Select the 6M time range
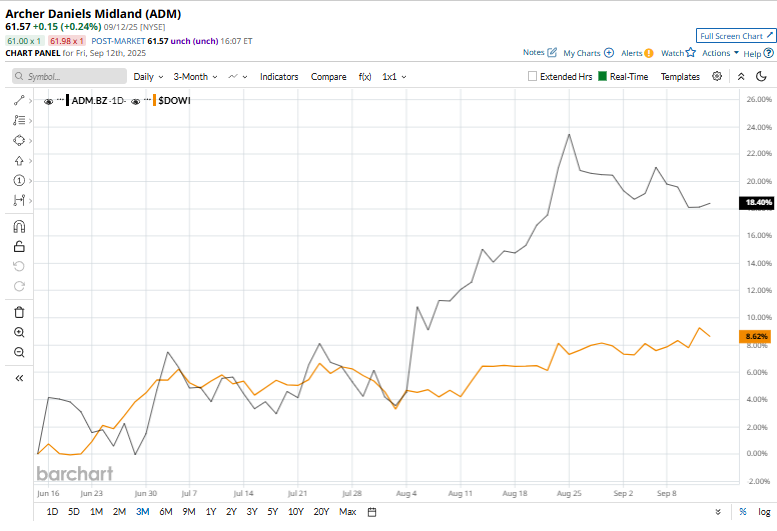The image size is (777, 531). [166, 512]
